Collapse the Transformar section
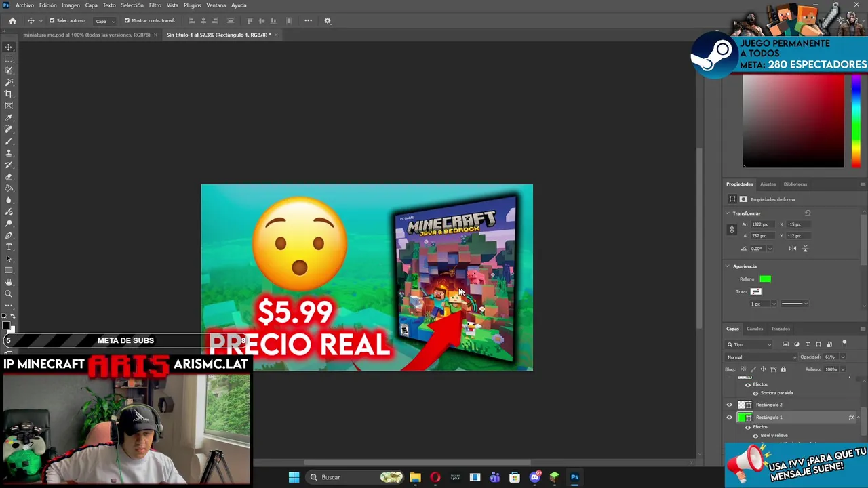This screenshot has height=488, width=868. tap(728, 213)
